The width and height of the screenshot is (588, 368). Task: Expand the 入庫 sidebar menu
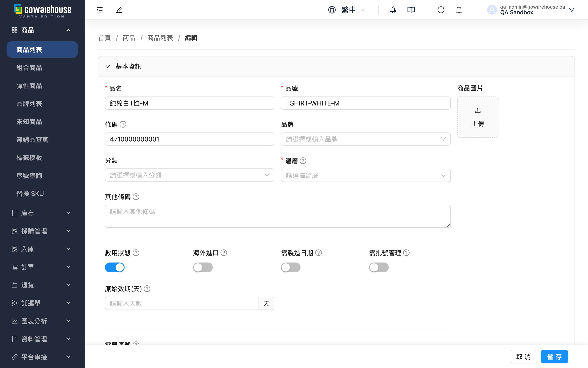coord(42,249)
